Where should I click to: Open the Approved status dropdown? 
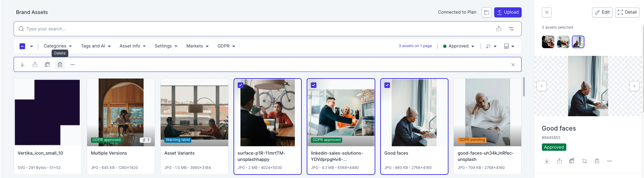coord(459,46)
